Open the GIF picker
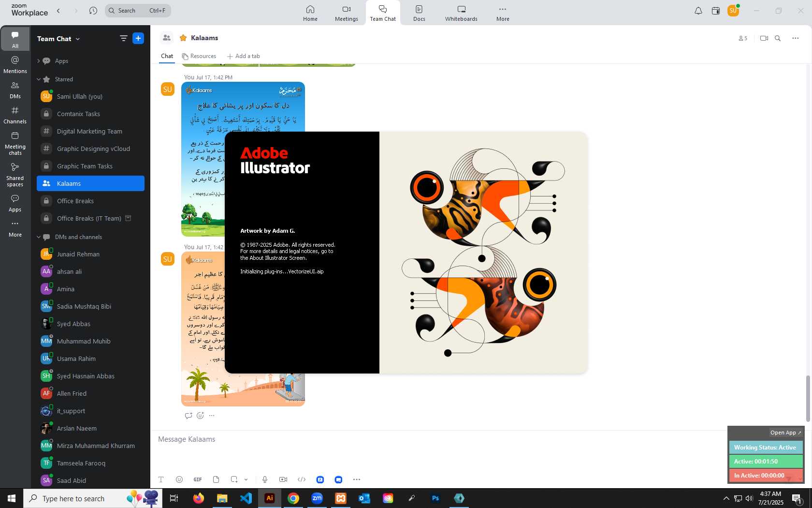This screenshot has height=508, width=812. 198,479
